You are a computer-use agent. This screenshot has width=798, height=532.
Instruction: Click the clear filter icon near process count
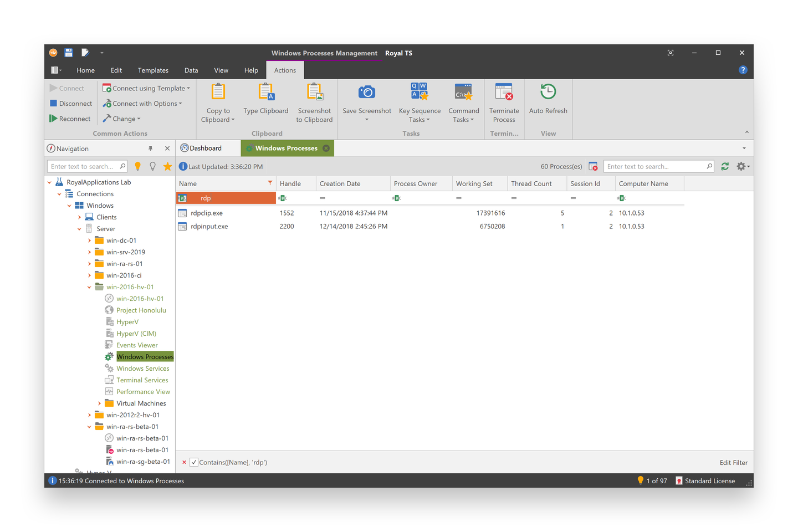[593, 166]
